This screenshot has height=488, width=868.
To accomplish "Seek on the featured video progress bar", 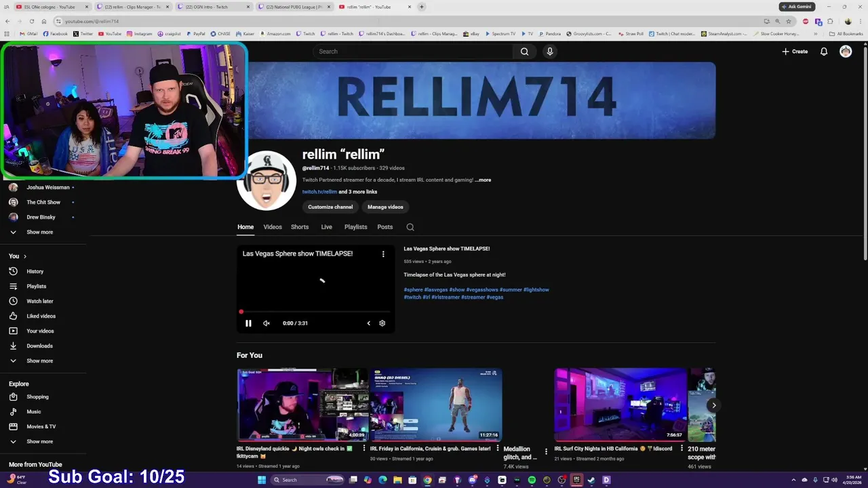I will coord(316,312).
